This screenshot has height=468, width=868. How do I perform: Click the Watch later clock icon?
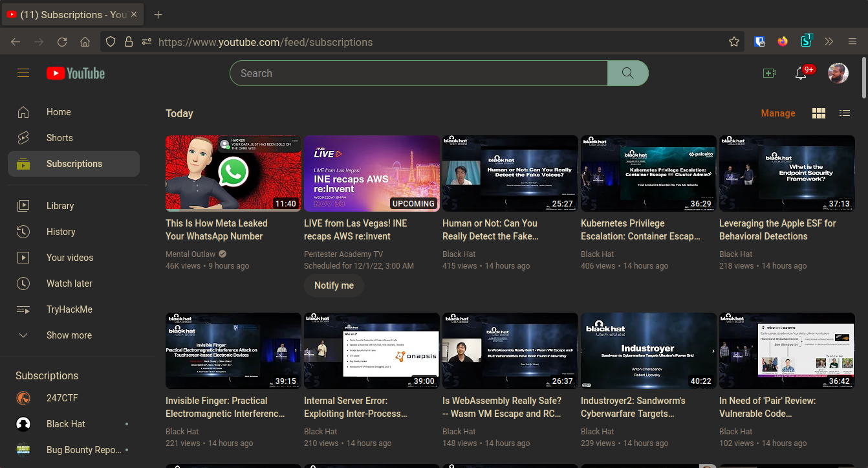click(23, 284)
